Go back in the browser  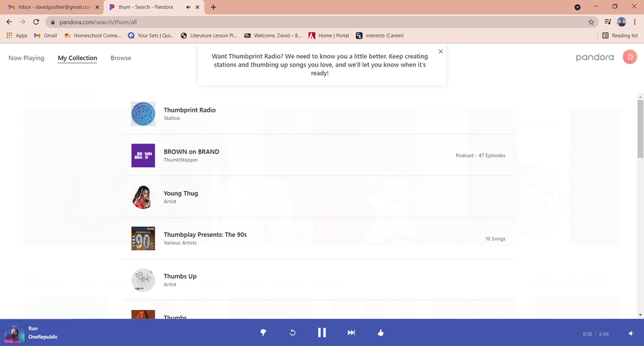pyautogui.click(x=9, y=22)
